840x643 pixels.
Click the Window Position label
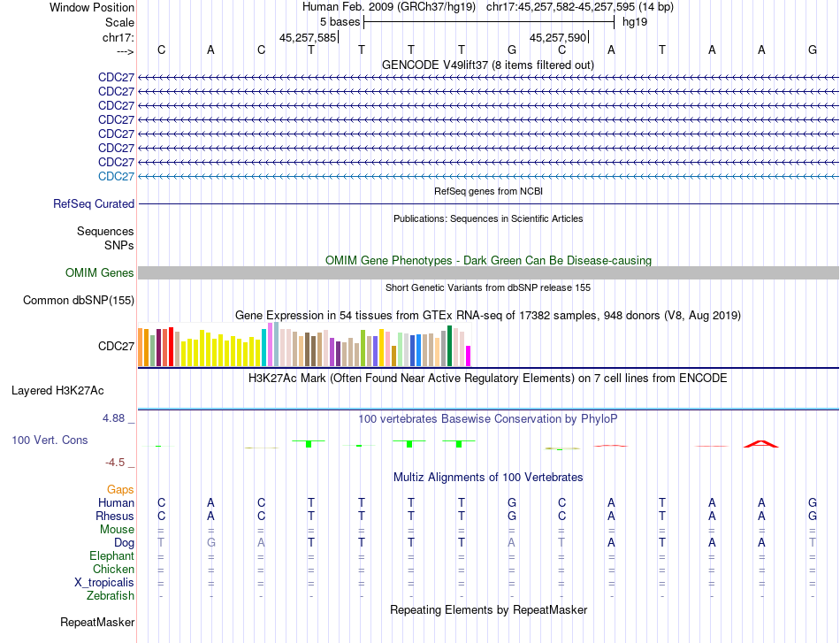click(92, 7)
